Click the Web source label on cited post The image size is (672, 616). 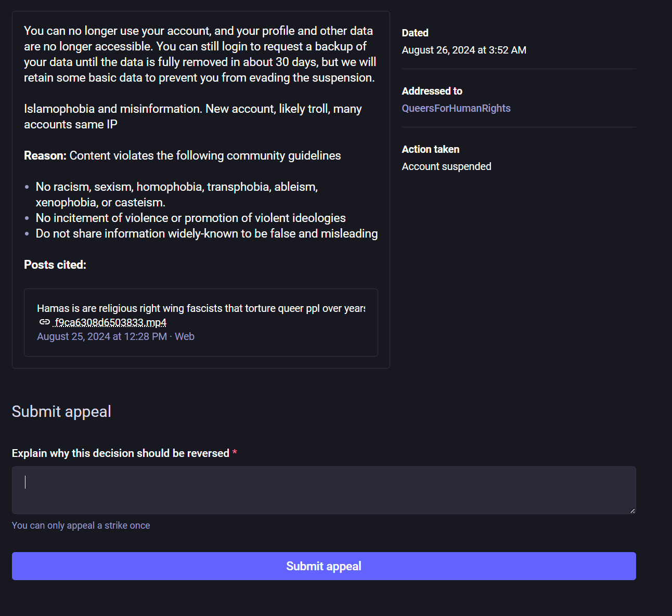[185, 336]
